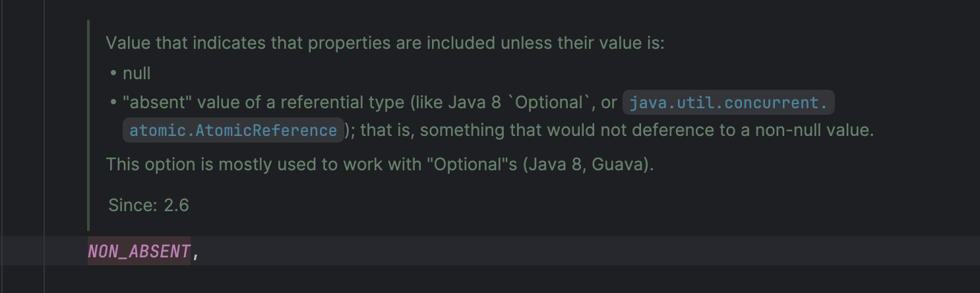Open the java.util.concurrent link in the doc
The image size is (980, 293).
(728, 103)
